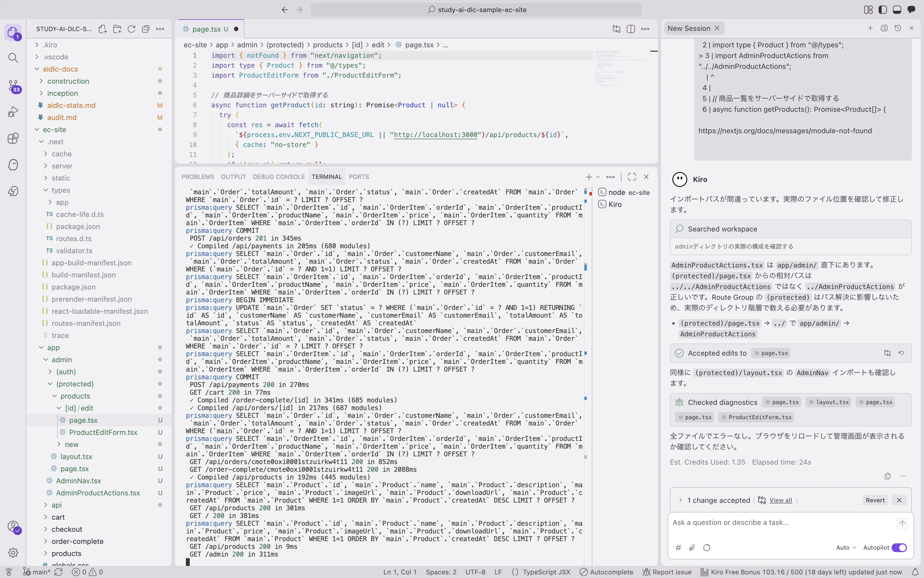The width and height of the screenshot is (924, 578).
Task: Go back using the title bar arrow
Action: [x=285, y=10]
